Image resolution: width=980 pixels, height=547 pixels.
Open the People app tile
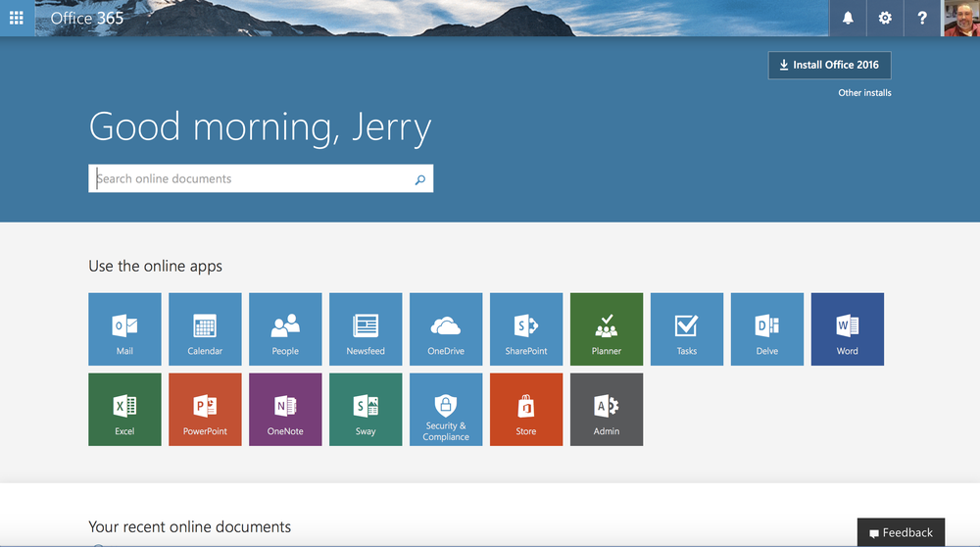tap(285, 329)
